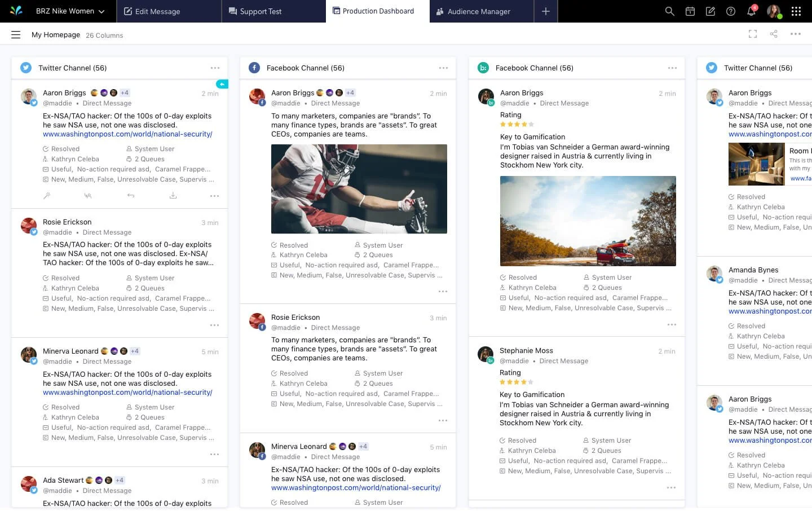Image resolution: width=812 pixels, height=511 pixels.
Task: Open the notifications bell with the badge
Action: (751, 11)
